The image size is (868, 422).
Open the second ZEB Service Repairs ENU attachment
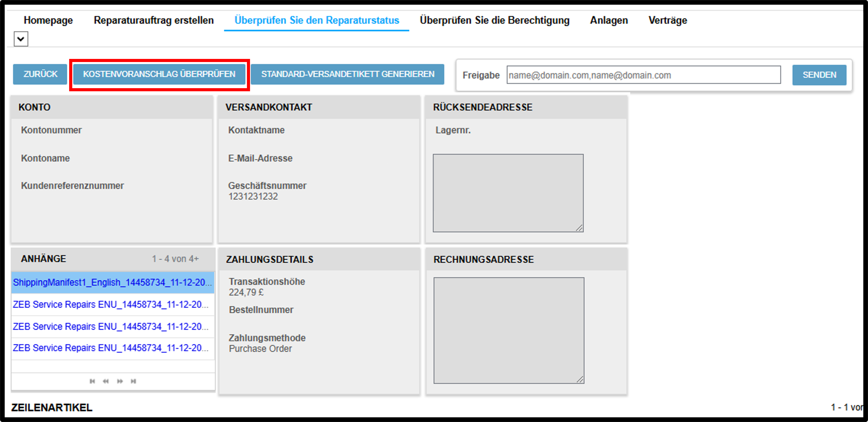[x=111, y=326]
